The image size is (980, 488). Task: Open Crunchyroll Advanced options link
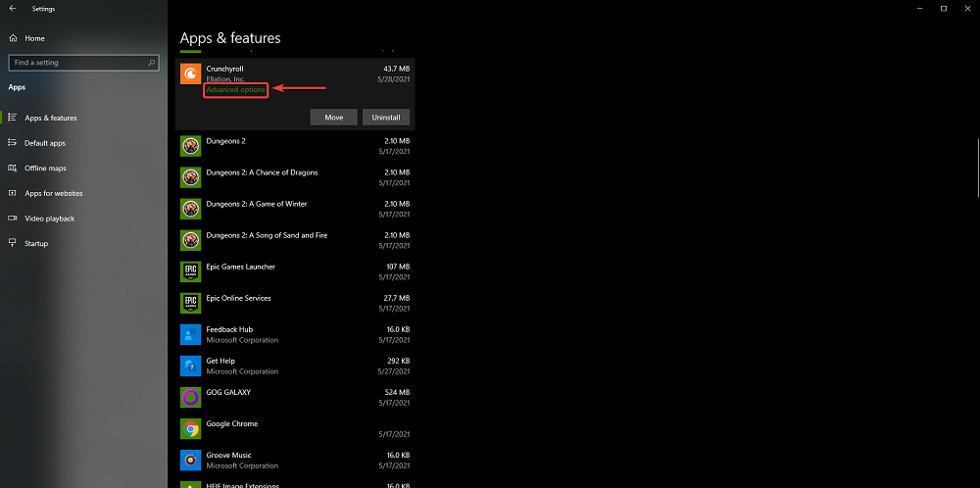[235, 90]
